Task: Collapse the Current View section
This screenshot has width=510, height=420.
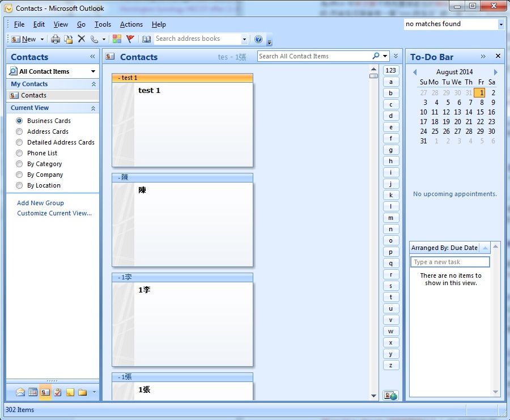Action: (93, 108)
